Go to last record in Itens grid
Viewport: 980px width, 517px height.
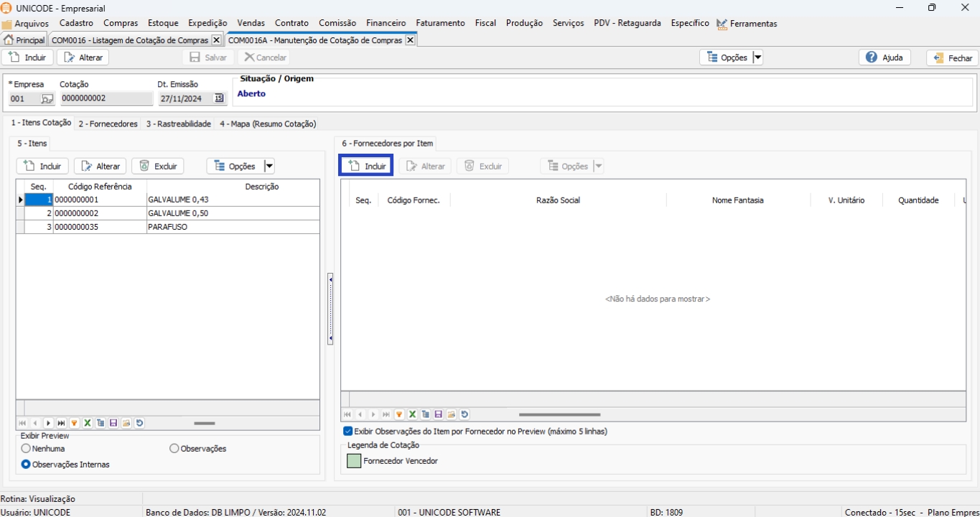point(61,424)
